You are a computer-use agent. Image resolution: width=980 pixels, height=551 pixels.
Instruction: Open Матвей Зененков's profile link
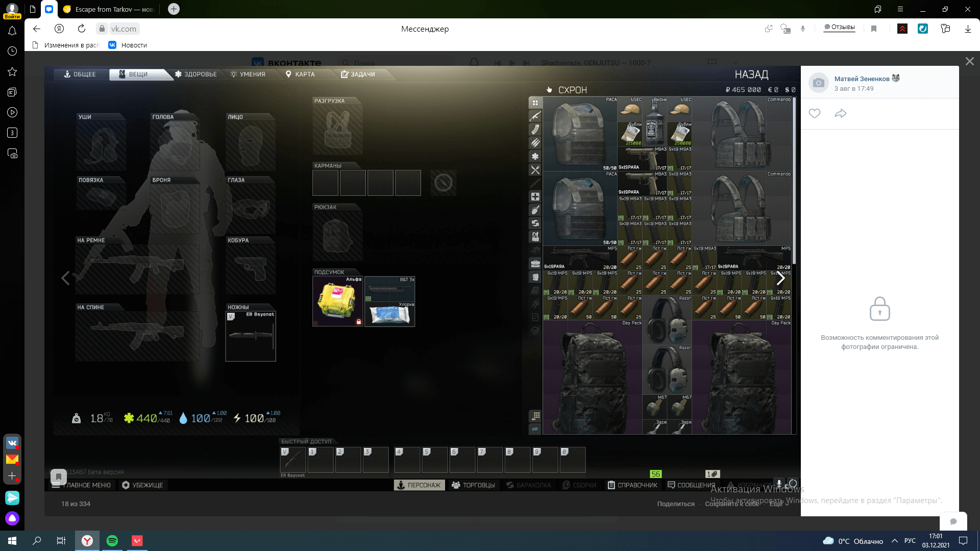coord(862,79)
